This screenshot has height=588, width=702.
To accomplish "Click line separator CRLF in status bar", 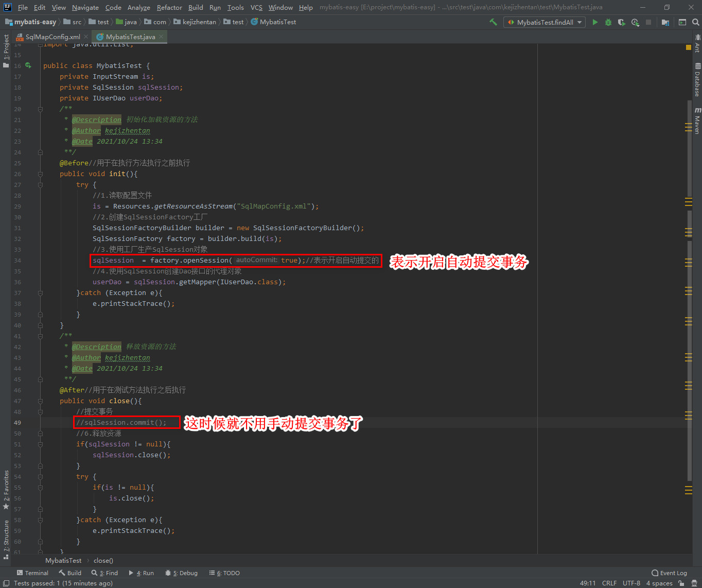I will 609,583.
